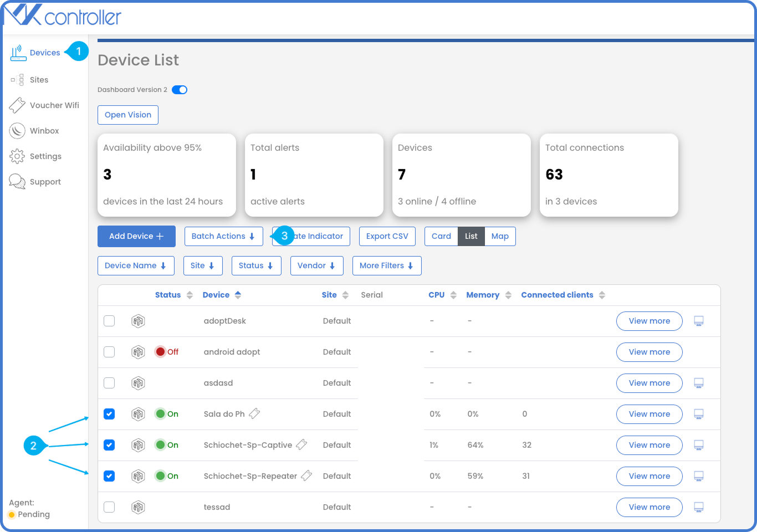Open the Vendor filter dropdown
757x532 pixels.
click(316, 265)
